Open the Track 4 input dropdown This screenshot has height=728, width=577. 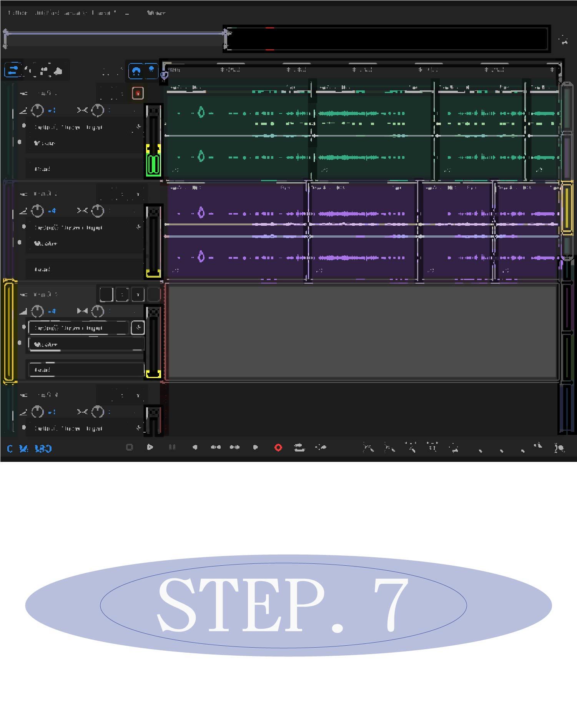[79, 428]
